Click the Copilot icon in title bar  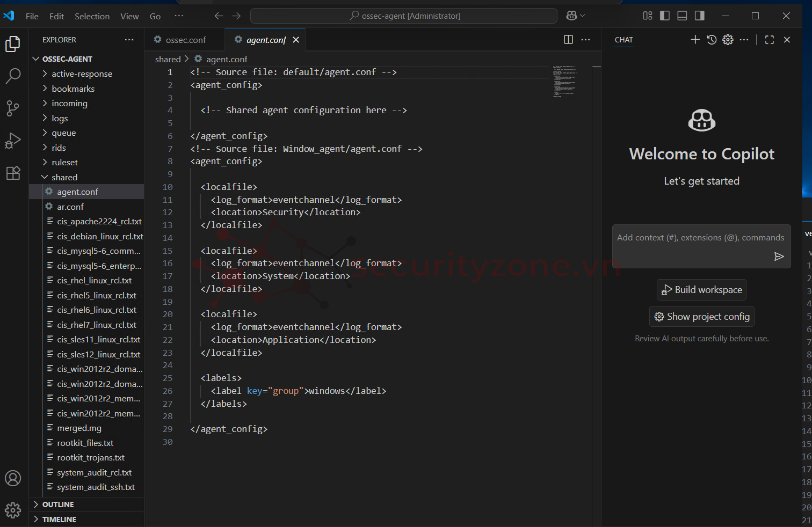coord(571,16)
